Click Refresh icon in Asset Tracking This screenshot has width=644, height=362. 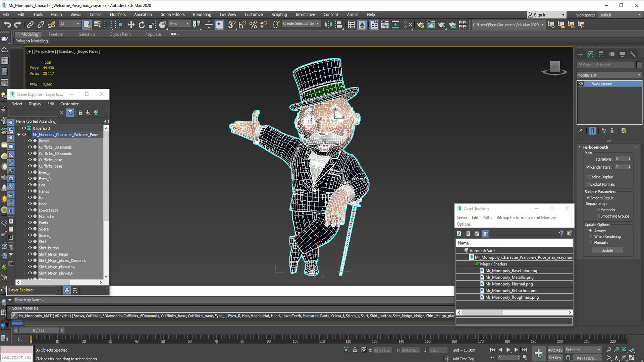[459, 234]
